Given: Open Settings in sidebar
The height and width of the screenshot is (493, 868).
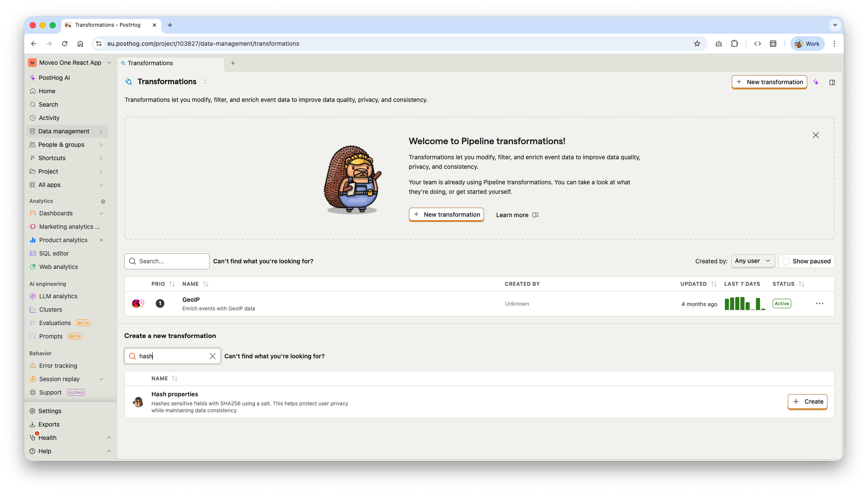Looking at the screenshot, I should [x=50, y=411].
